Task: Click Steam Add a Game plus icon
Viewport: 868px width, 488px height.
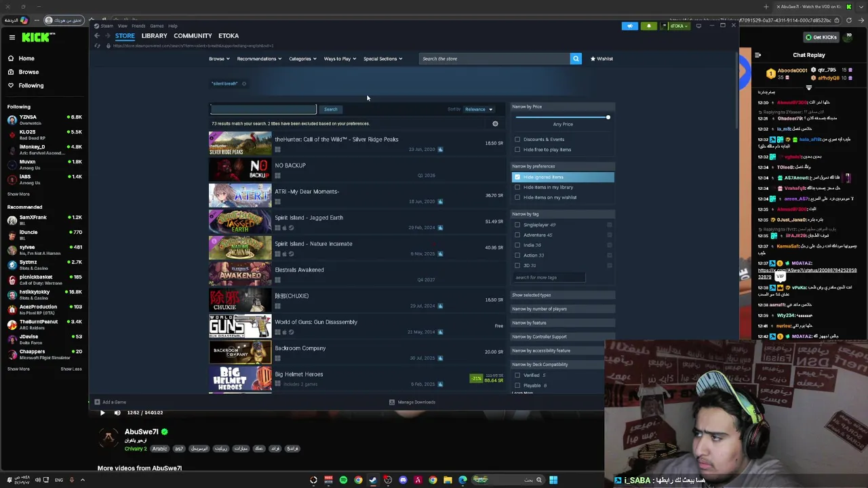Action: (97, 402)
